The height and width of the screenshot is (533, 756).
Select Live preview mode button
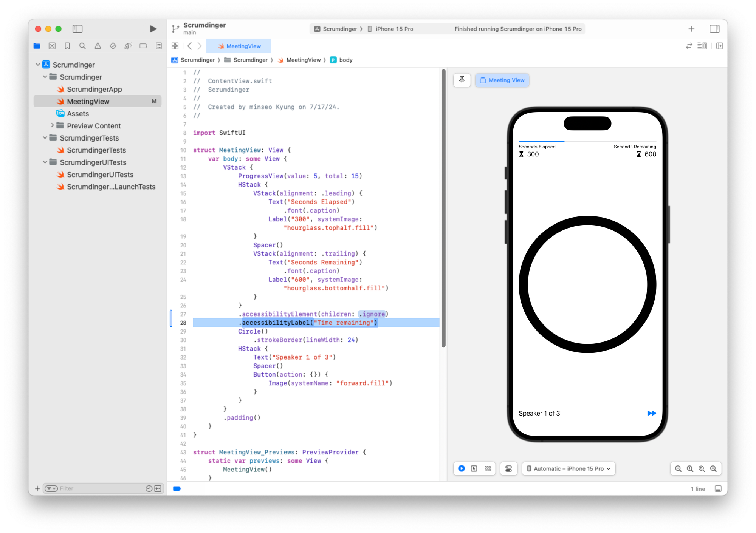point(462,468)
